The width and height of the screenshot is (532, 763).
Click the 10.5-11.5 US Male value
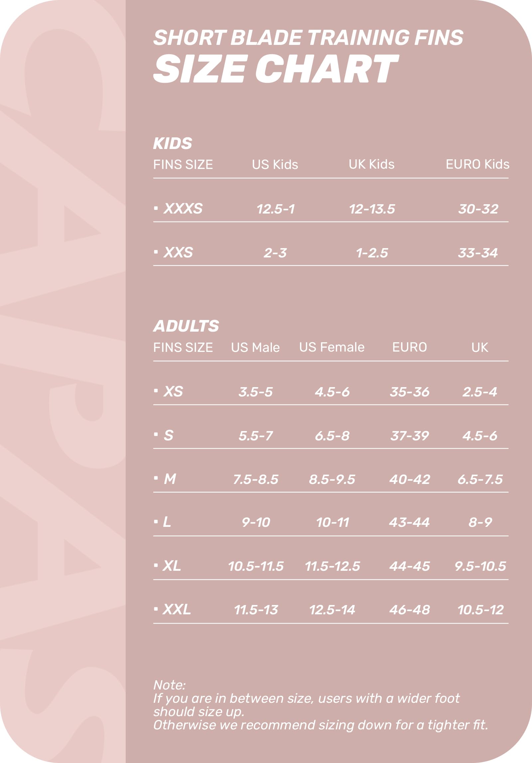coord(256,566)
